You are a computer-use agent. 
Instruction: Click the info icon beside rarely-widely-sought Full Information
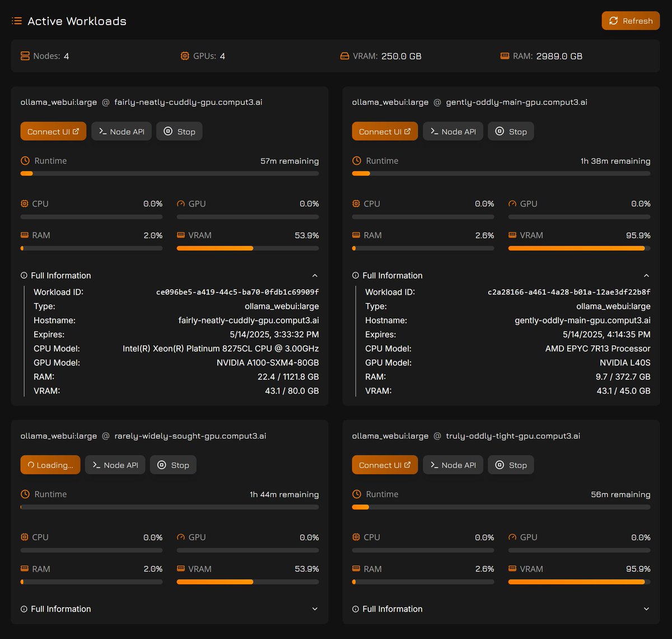click(x=23, y=609)
